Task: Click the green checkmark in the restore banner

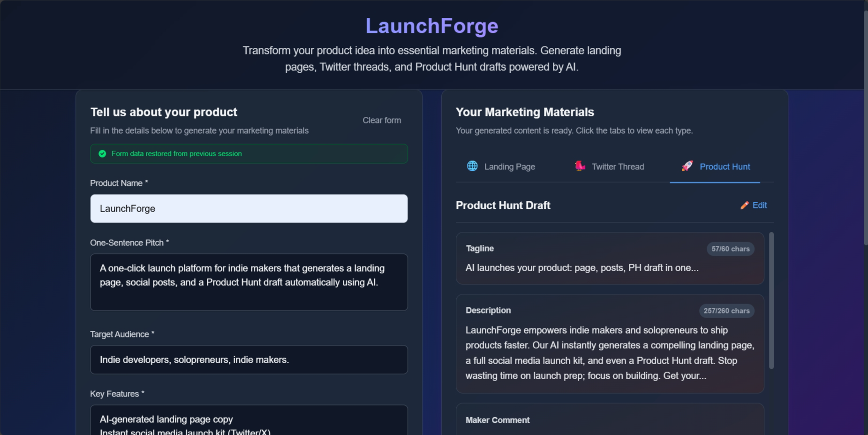Action: point(102,153)
